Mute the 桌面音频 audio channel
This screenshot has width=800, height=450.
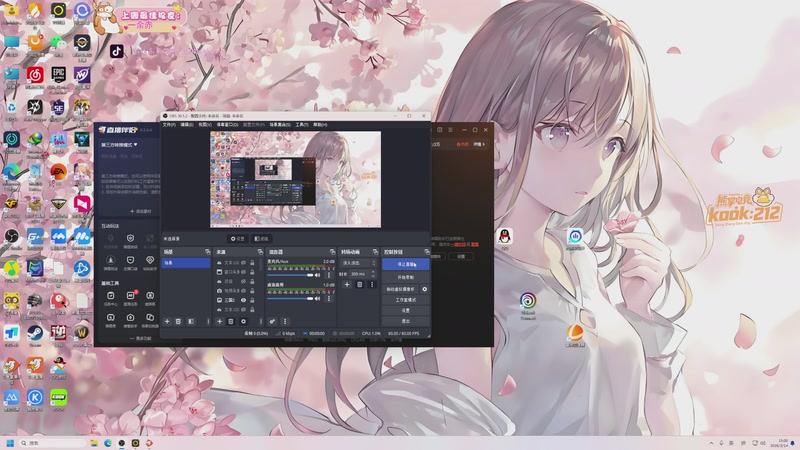317,298
